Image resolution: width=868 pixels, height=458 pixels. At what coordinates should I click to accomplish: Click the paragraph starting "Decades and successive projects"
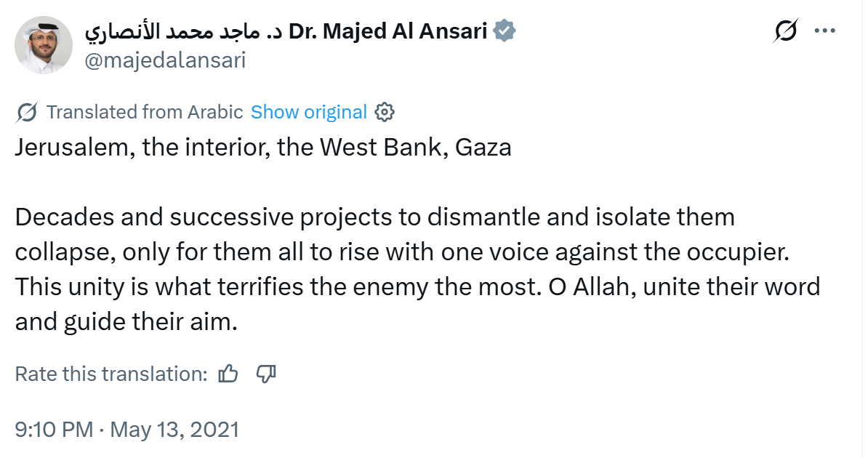click(374, 217)
